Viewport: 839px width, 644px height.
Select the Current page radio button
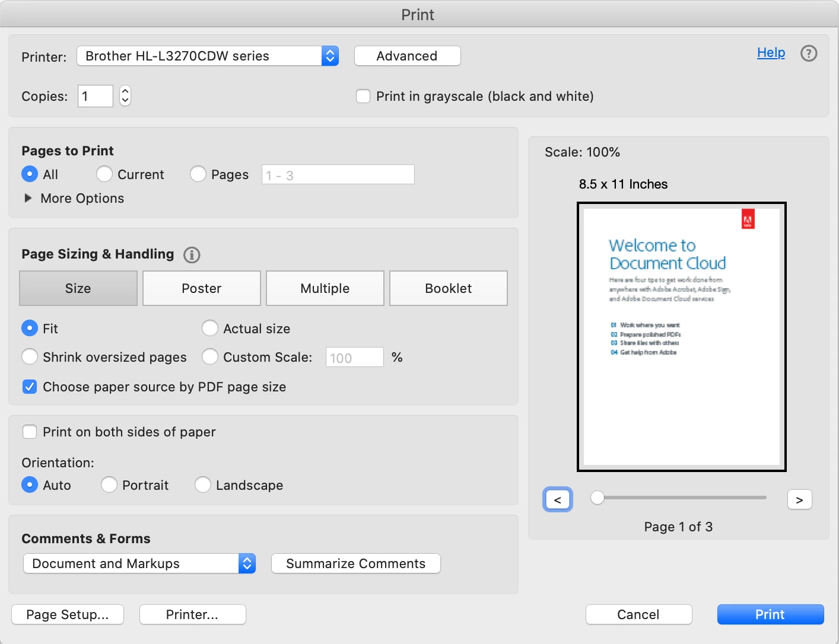point(104,174)
